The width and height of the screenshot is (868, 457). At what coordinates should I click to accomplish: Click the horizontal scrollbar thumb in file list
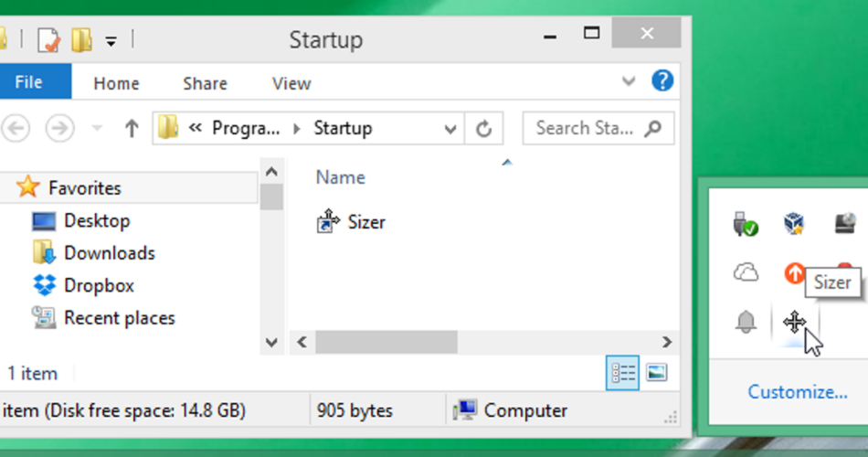coord(386,342)
